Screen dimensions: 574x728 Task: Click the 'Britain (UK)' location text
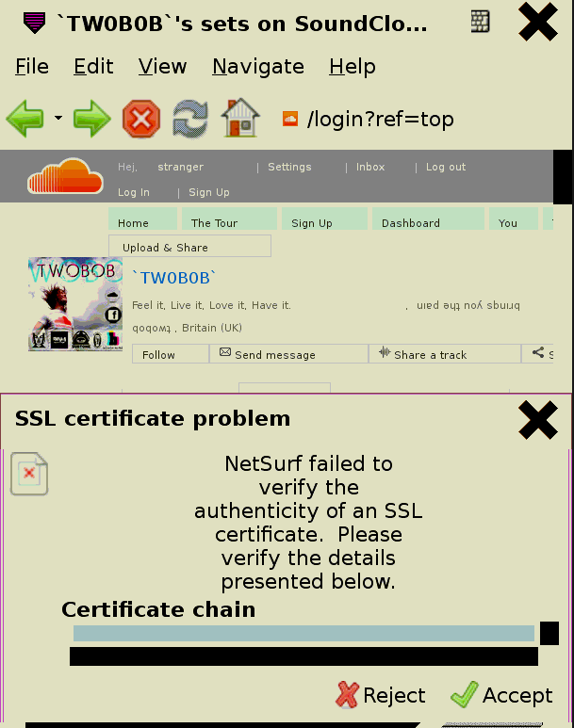pyautogui.click(x=212, y=328)
